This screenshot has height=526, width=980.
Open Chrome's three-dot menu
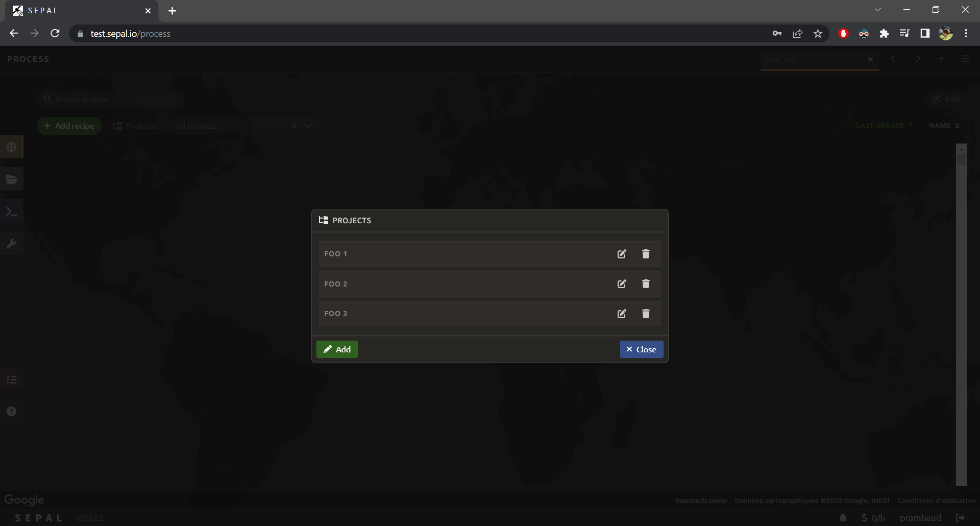point(966,34)
